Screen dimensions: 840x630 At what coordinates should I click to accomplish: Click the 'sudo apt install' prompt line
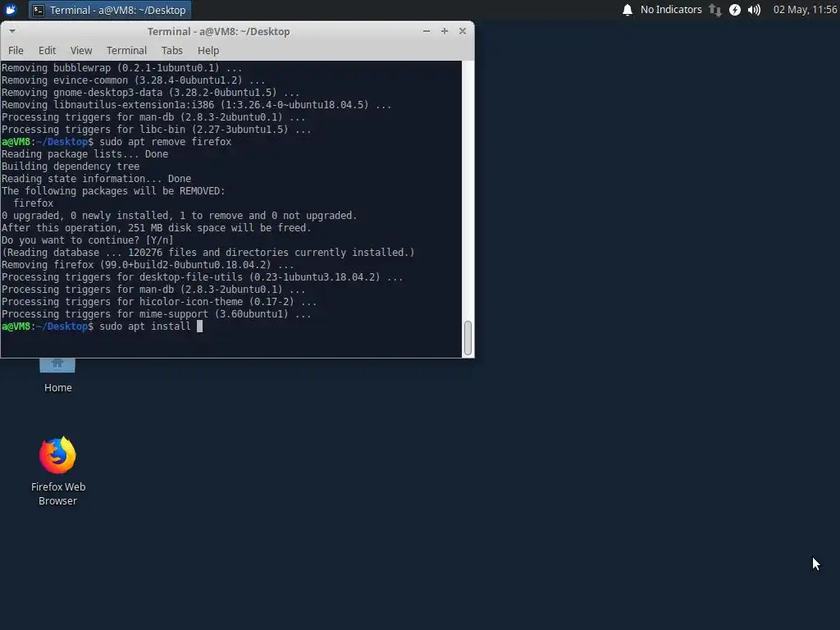click(x=102, y=326)
